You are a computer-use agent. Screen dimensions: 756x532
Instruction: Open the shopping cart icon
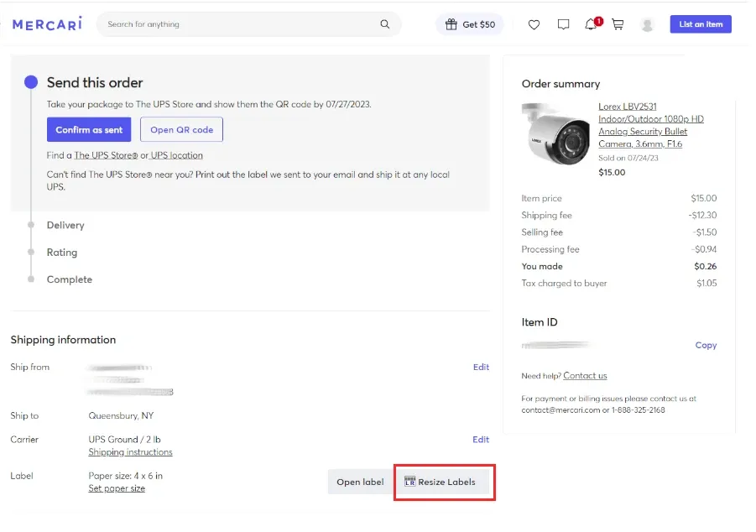(618, 24)
